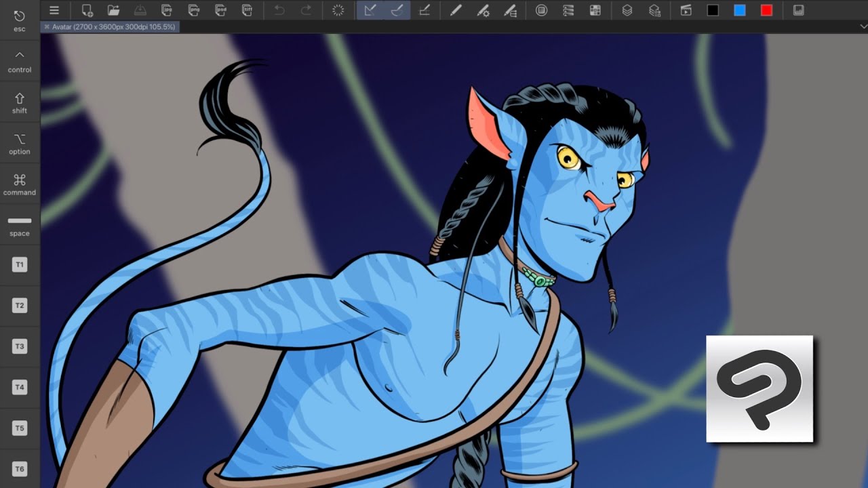Open the color wheel palette icon
Image resolution: width=868 pixels, height=488 pixels.
[541, 10]
